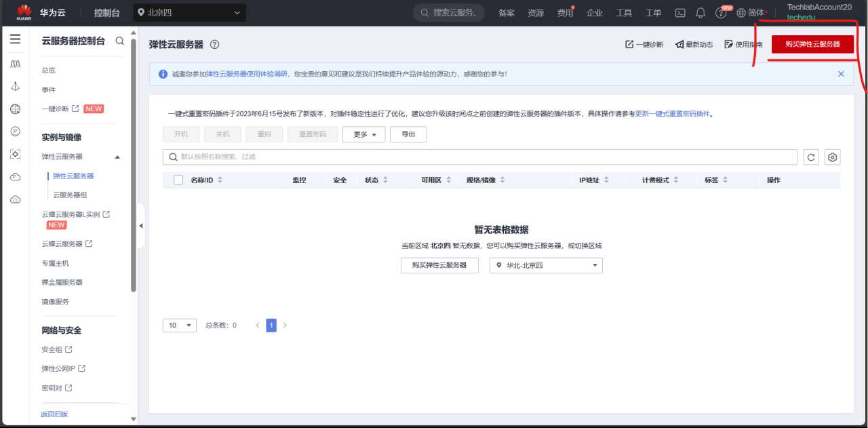Click the CLI terminal icon in top bar
Image resolution: width=868 pixels, height=428 pixels.
click(679, 12)
